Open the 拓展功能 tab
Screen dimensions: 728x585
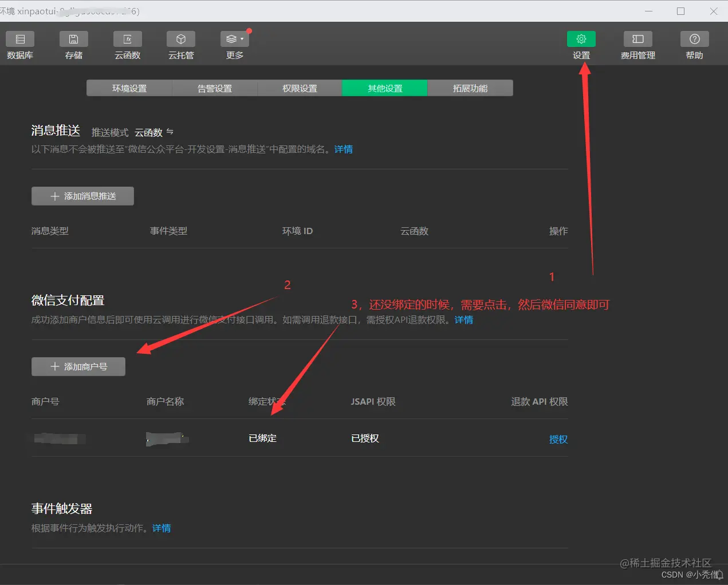click(x=470, y=88)
